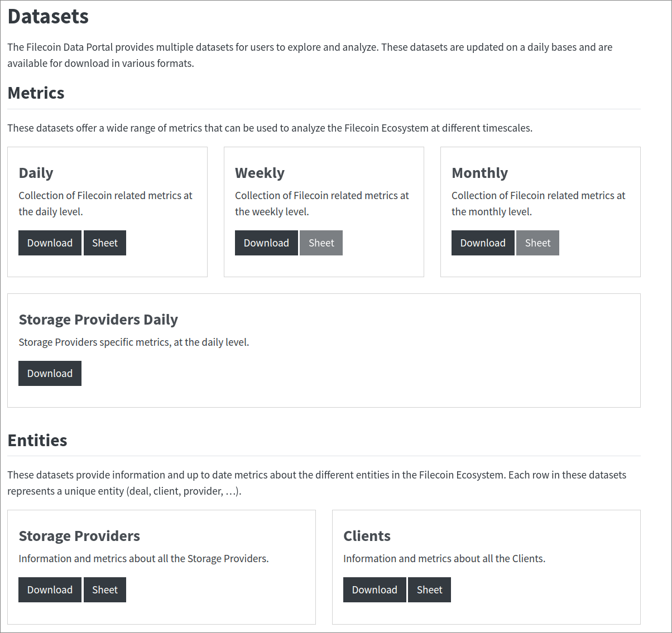This screenshot has height=633, width=672.
Task: Open the Storage Providers entities Sheet
Action: (105, 590)
